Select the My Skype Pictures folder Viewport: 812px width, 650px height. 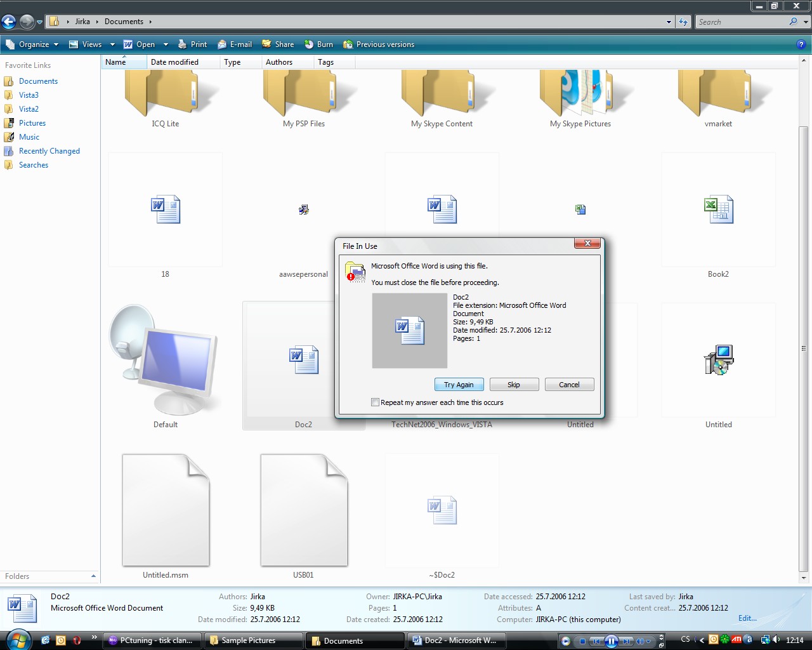(580, 98)
